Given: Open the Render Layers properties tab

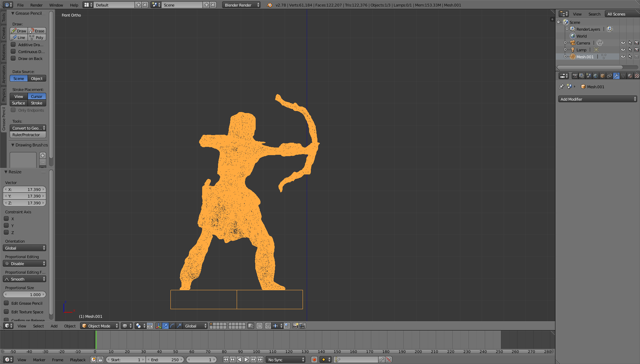Looking at the screenshot, I should [x=582, y=76].
